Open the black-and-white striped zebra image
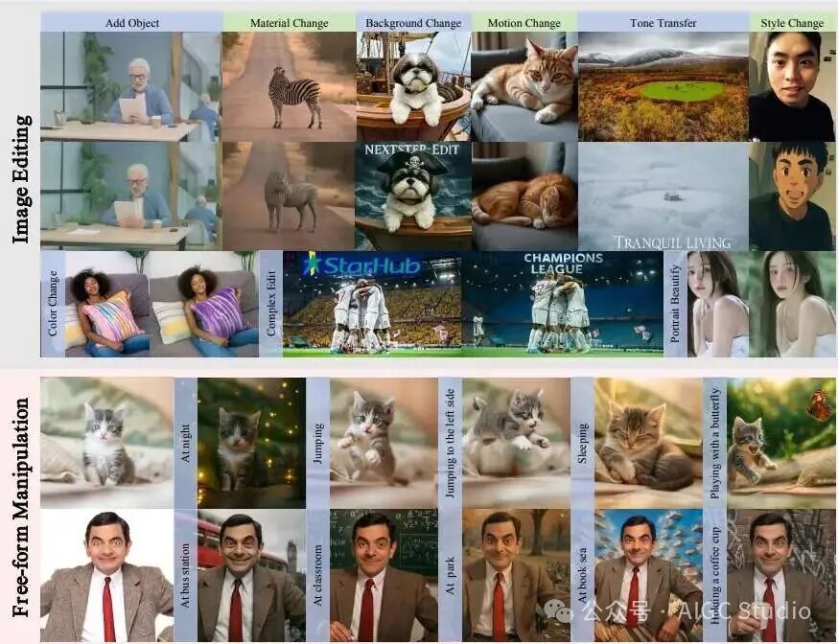 coord(290,86)
